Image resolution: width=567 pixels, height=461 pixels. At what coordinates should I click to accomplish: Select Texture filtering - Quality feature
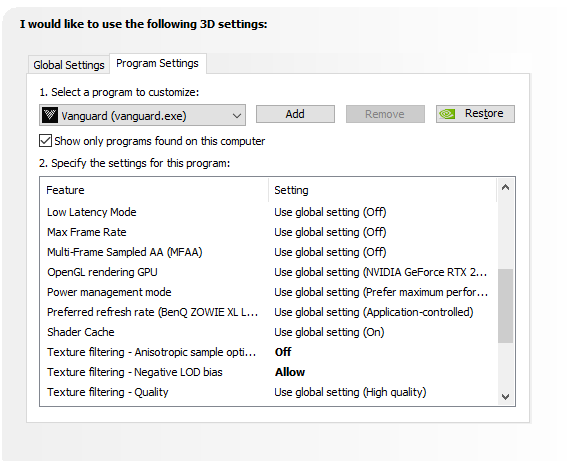pos(108,392)
